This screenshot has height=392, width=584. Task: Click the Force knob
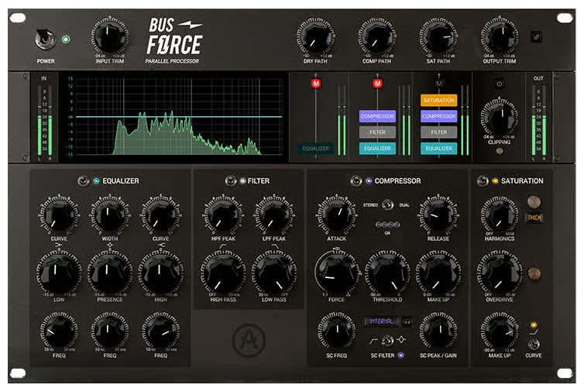point(336,273)
